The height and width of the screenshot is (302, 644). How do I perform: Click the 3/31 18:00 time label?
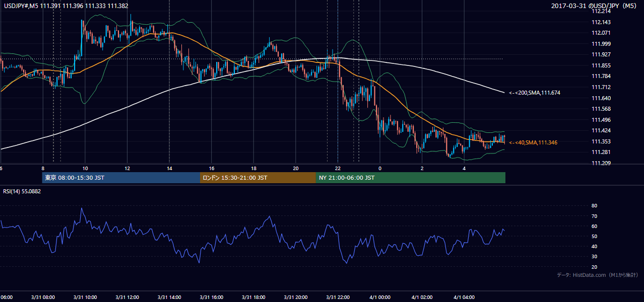tap(253, 297)
